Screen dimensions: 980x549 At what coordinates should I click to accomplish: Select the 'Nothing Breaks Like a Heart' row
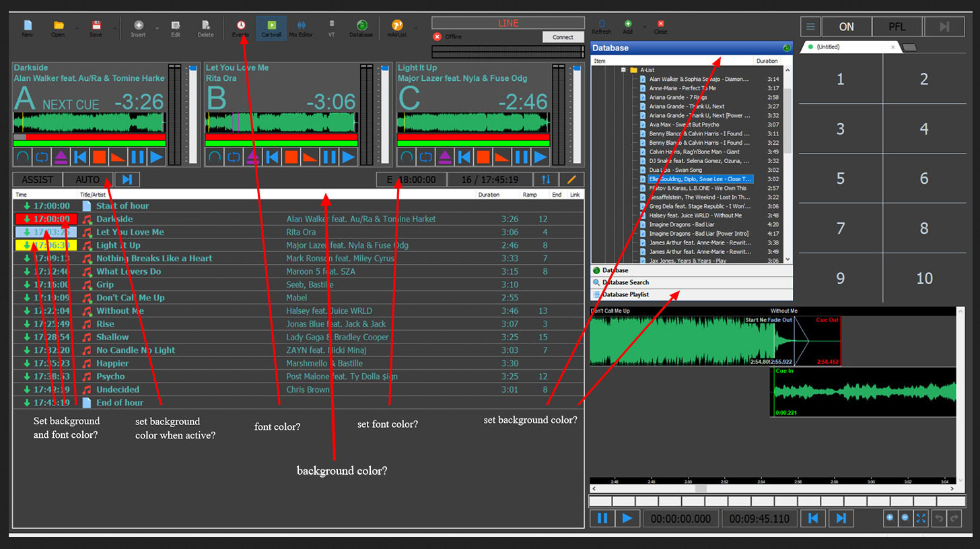tap(298, 258)
